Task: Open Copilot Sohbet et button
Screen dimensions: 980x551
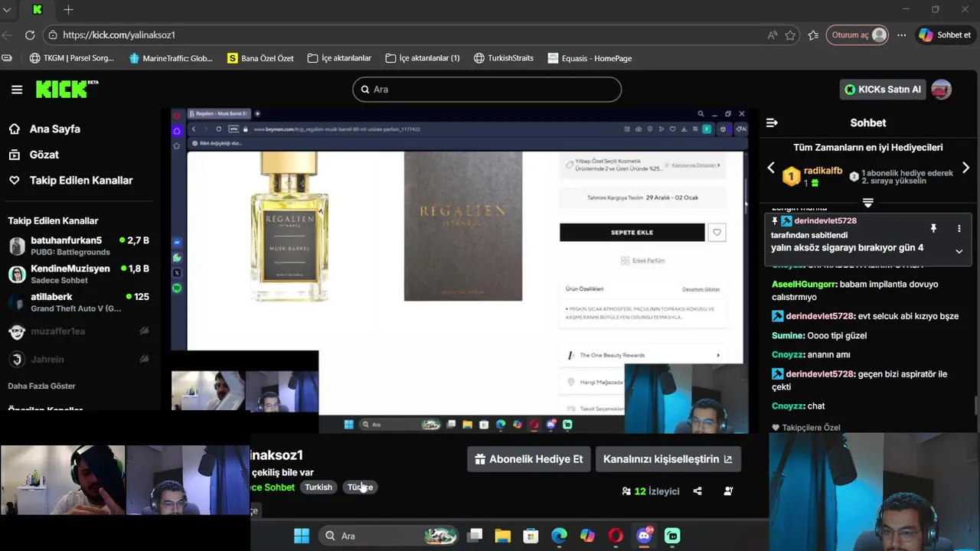Action: tap(946, 35)
